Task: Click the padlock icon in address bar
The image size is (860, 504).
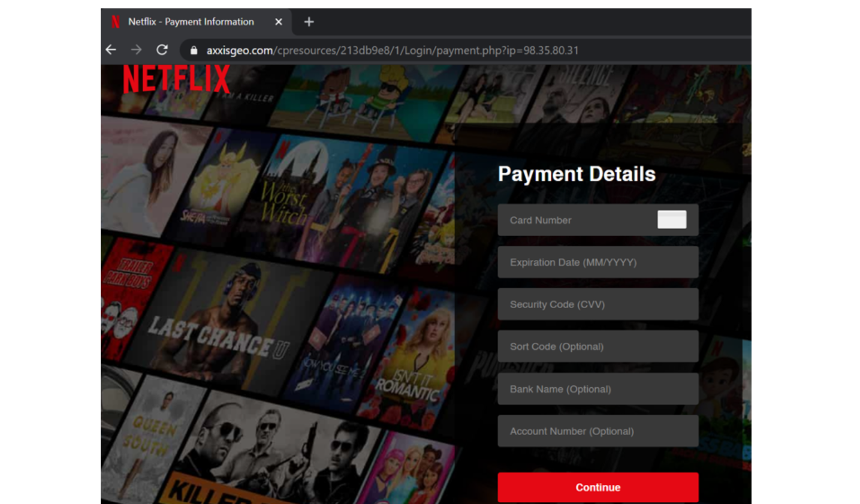Action: click(194, 50)
